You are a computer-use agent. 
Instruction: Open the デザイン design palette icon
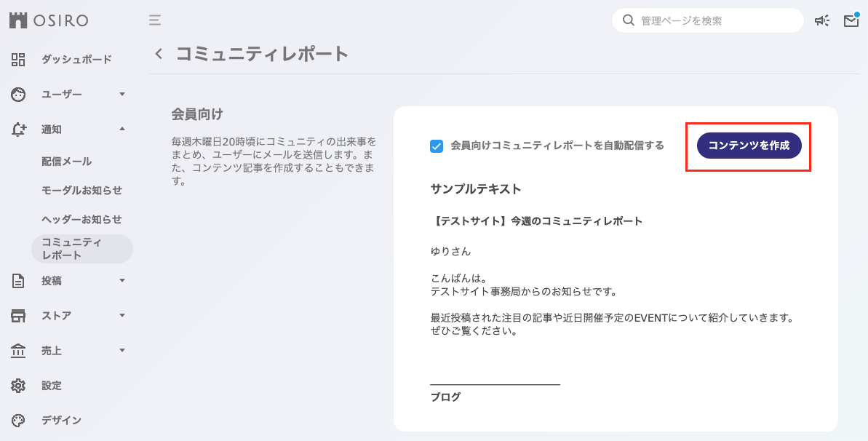(18, 420)
